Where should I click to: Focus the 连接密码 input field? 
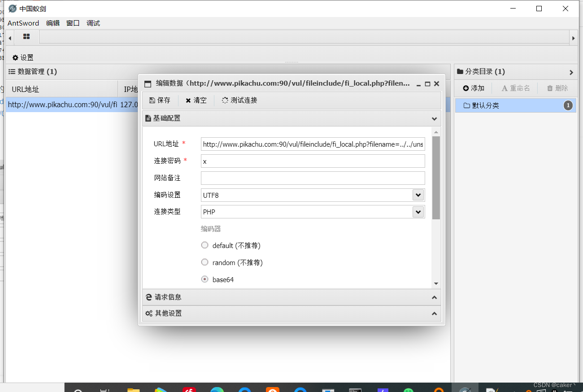click(x=313, y=161)
